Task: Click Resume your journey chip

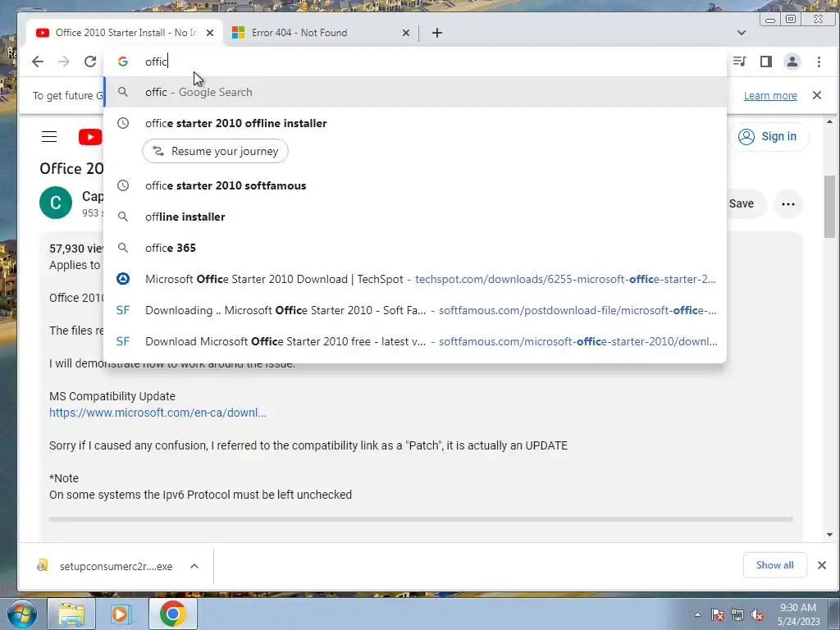Action: tap(215, 151)
